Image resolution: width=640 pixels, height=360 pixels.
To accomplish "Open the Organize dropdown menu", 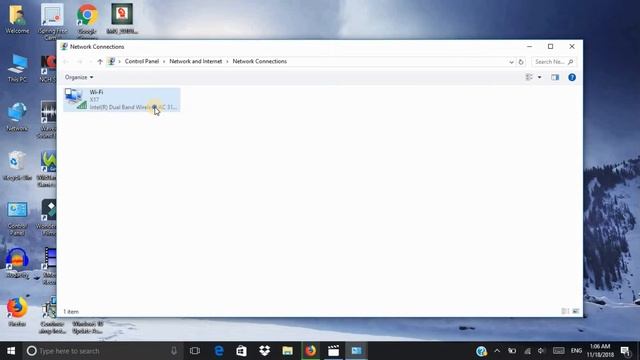I will [x=79, y=77].
